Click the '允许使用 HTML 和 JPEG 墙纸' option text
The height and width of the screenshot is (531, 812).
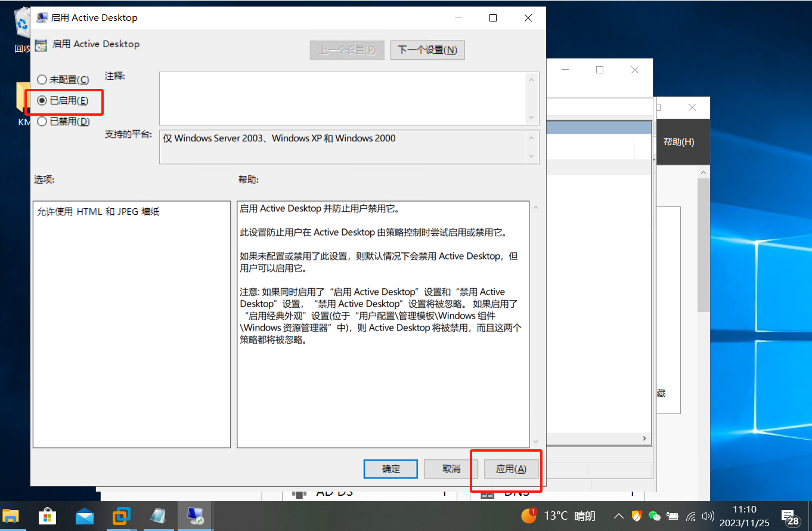[x=98, y=212]
